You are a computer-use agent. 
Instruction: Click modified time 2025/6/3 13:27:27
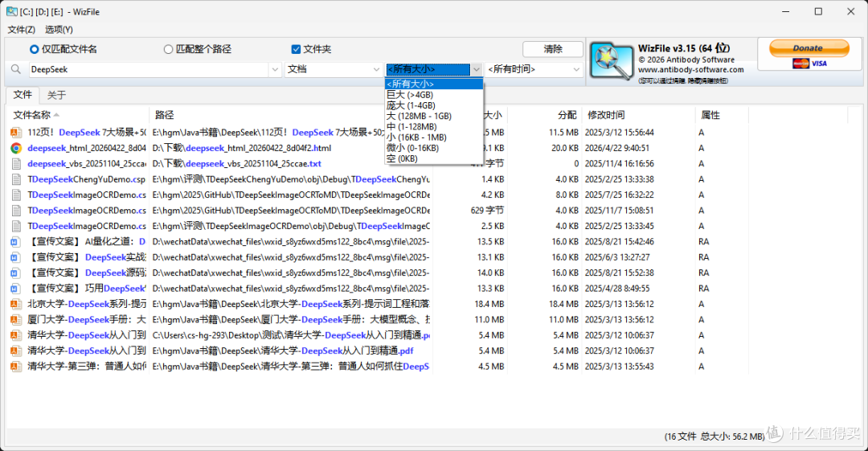[617, 257]
